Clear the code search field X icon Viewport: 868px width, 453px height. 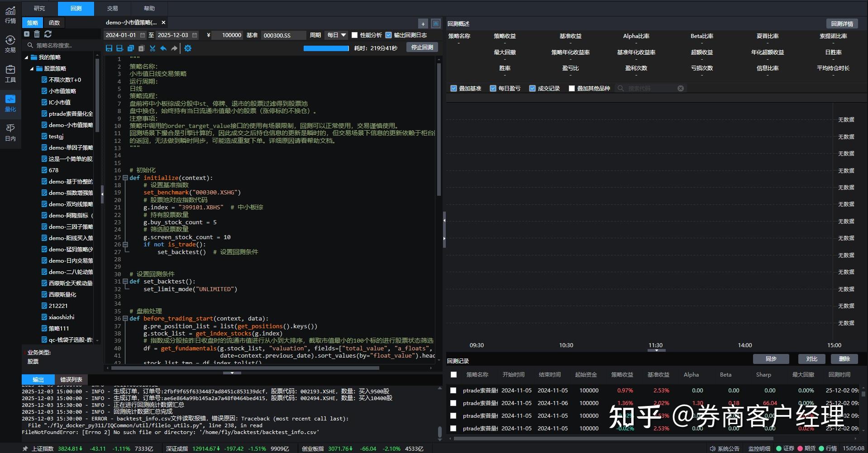click(681, 88)
